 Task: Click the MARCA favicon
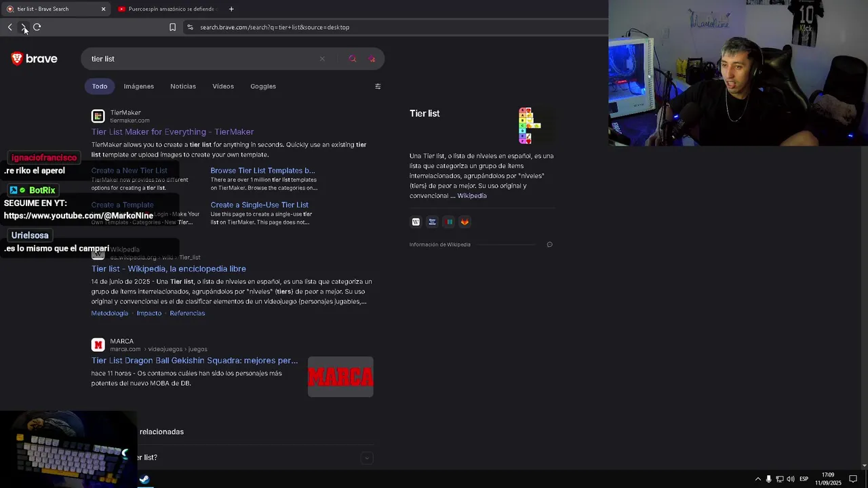98,345
